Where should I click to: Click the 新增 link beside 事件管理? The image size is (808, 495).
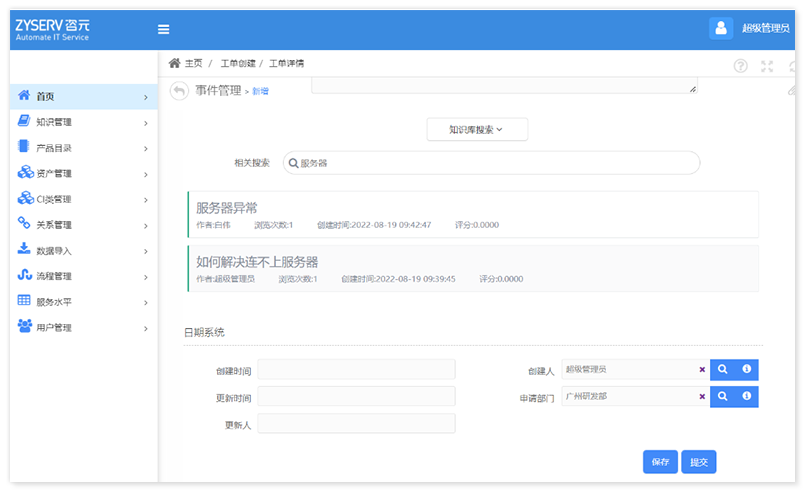click(260, 91)
